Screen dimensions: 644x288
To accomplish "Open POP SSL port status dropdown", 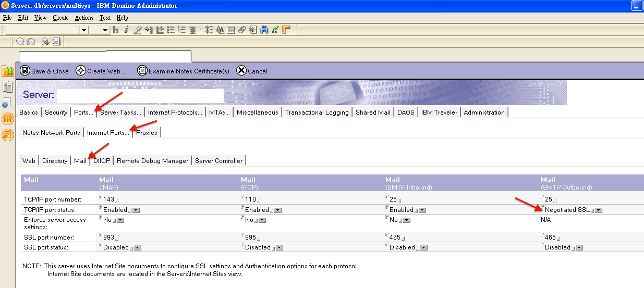I will [x=280, y=248].
